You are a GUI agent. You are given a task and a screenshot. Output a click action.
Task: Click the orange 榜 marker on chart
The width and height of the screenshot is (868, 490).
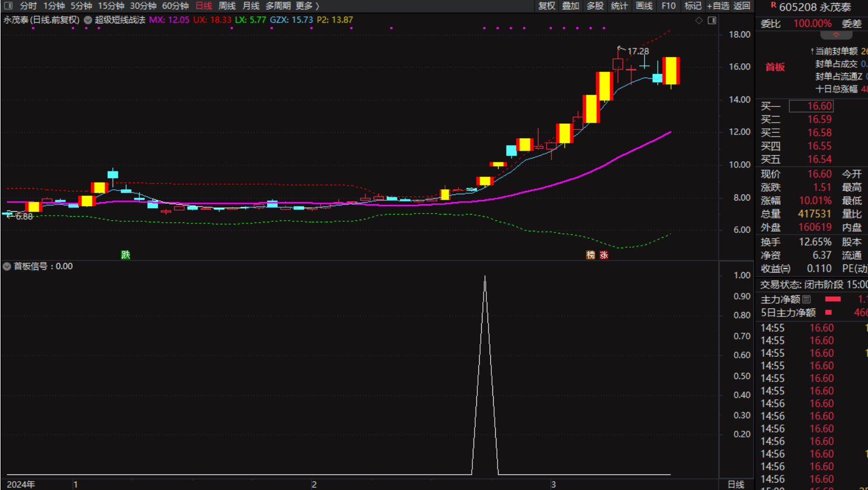[x=590, y=255]
